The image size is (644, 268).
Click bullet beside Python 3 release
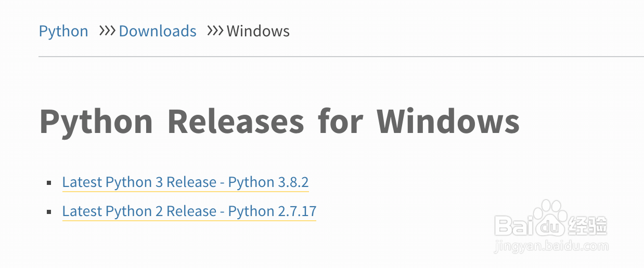point(49,183)
